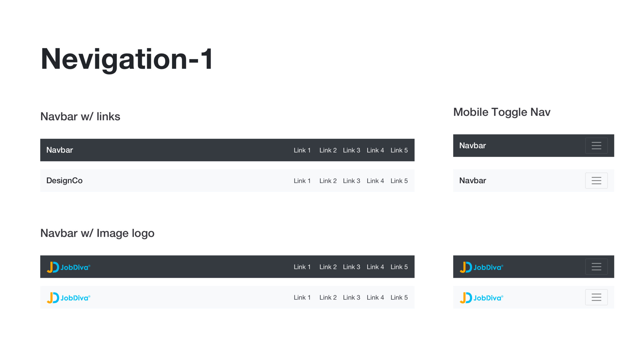Toggle hamburger menu on light JobDiva mobile navbar
Screen dimensions: 644x362
point(596,297)
